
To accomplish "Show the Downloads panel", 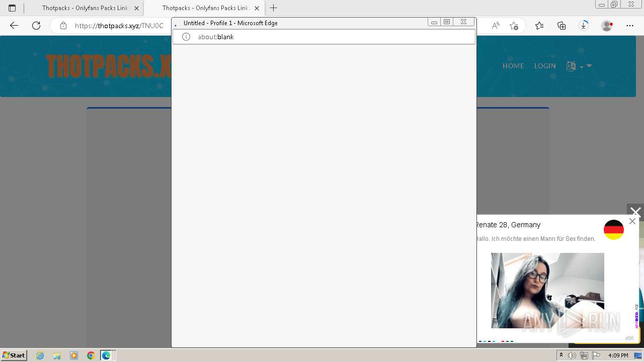I will pos(584,26).
